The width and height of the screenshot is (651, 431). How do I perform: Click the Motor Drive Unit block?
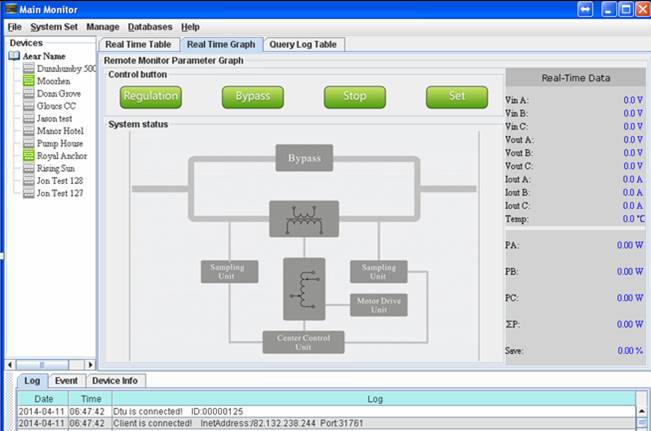[x=379, y=305]
